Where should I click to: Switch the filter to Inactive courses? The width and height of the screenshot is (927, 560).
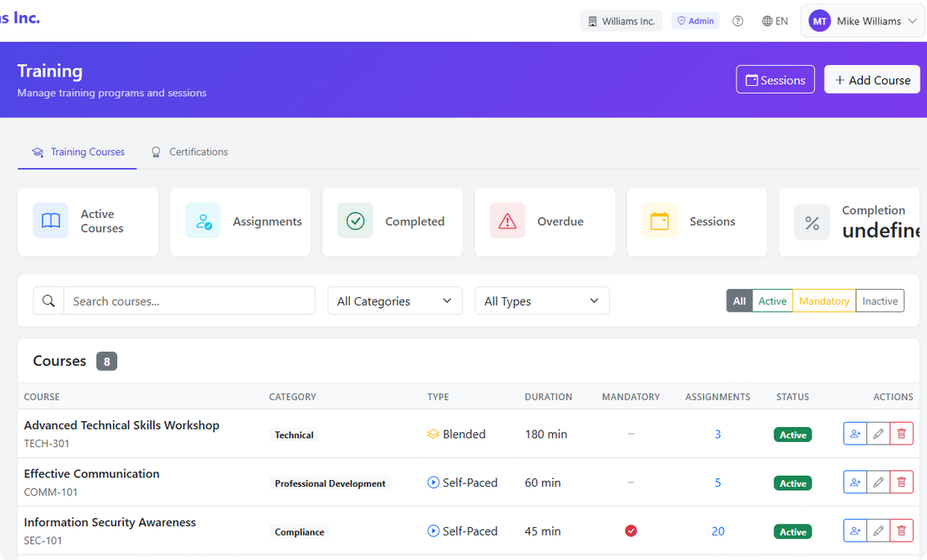879,301
